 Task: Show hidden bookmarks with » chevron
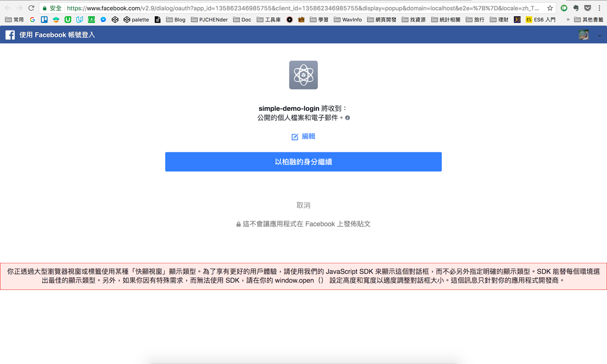(x=568, y=19)
